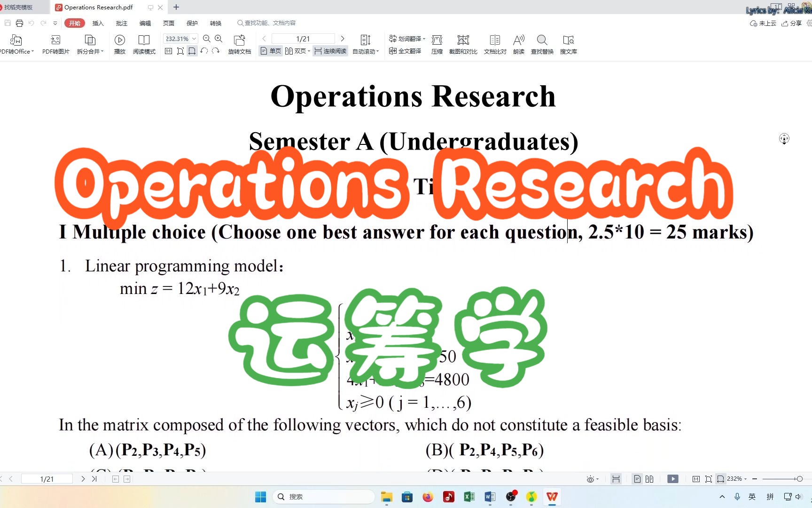Open the 编辑 ribbon tab
812x508 pixels.
(145, 23)
